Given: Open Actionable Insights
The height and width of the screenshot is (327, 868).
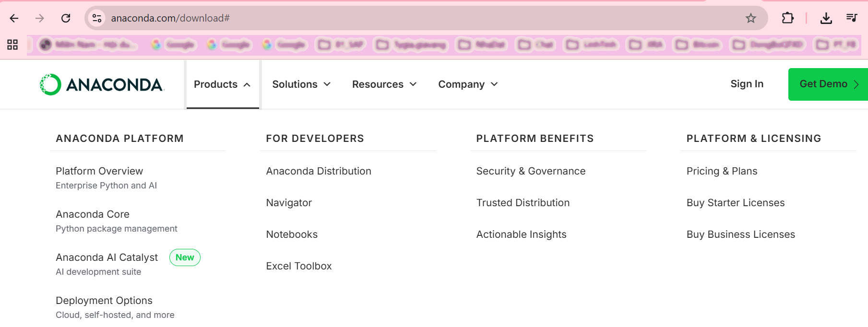Looking at the screenshot, I should [x=521, y=234].
